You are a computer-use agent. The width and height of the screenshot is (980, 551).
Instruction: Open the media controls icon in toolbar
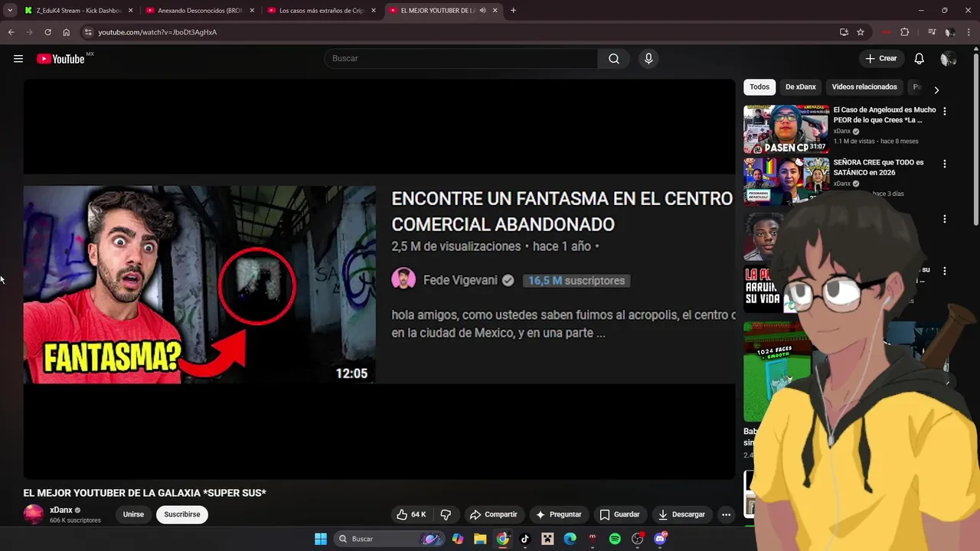[x=932, y=32]
